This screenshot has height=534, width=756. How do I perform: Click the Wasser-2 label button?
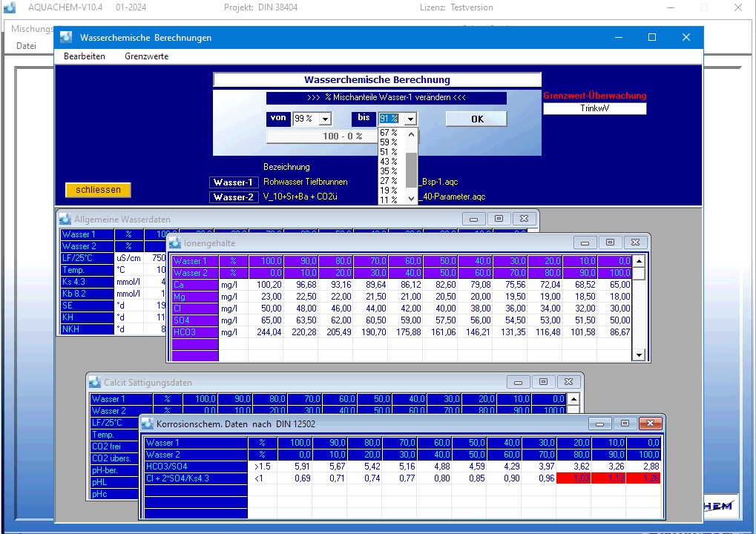(233, 197)
